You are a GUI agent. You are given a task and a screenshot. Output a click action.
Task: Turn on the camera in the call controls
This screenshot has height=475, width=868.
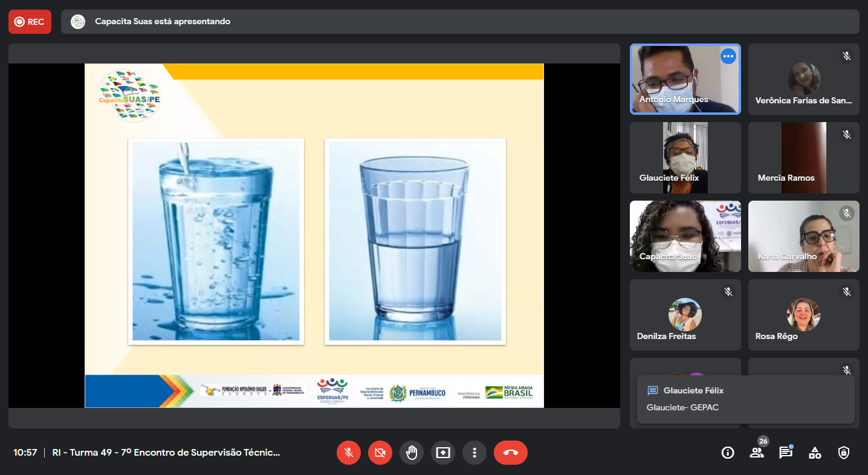tap(380, 453)
